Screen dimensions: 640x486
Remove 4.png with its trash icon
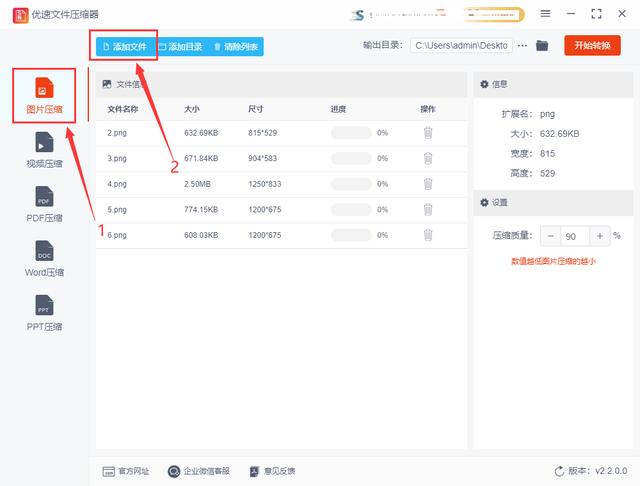[428, 184]
